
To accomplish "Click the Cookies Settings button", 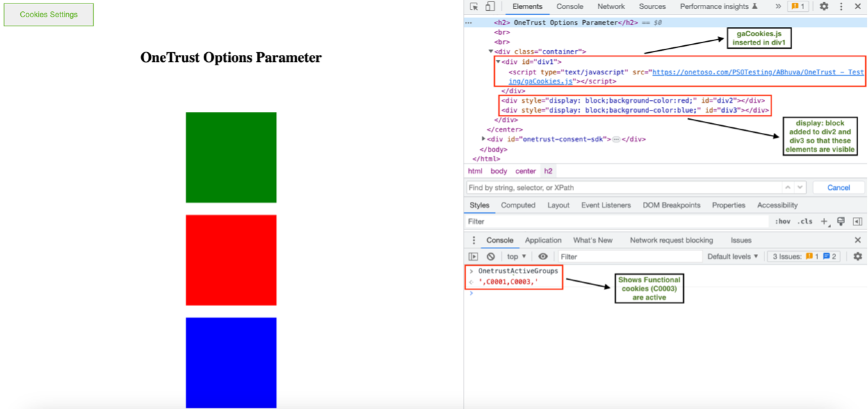I will pos(48,15).
